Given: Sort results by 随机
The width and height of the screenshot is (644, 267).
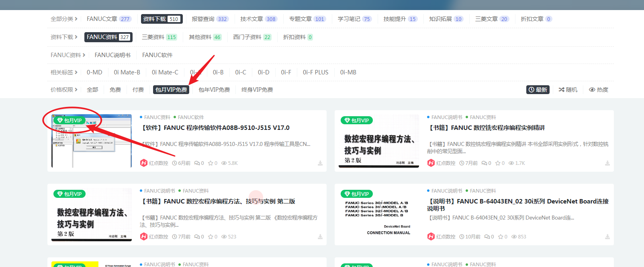Looking at the screenshot, I should pyautogui.click(x=568, y=90).
